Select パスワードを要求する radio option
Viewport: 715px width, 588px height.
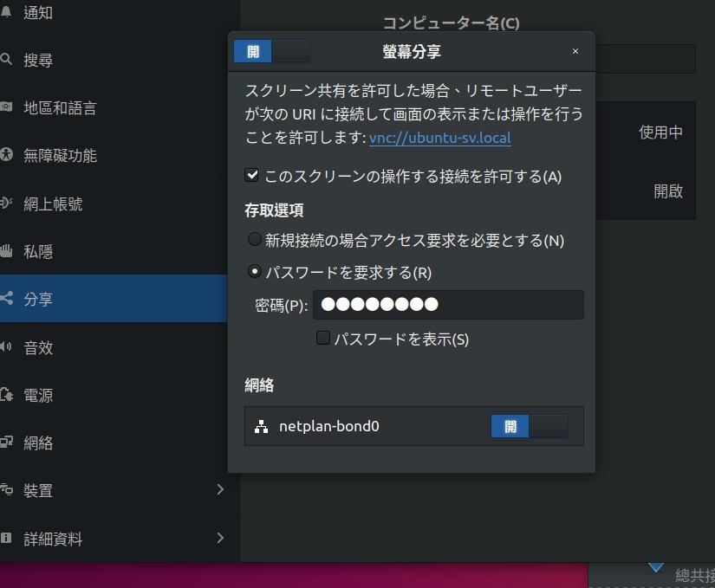(x=254, y=271)
